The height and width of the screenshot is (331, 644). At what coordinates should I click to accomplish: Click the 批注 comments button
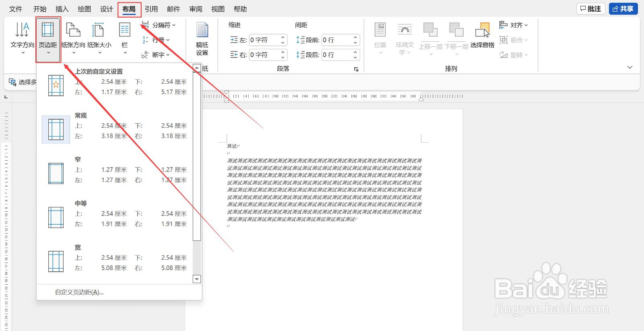[x=591, y=9]
